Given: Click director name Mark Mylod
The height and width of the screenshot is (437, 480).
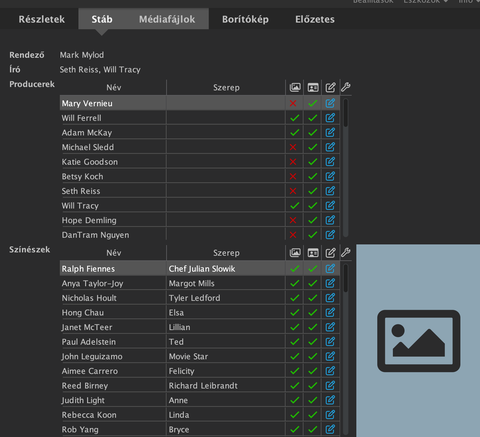Looking at the screenshot, I should [82, 55].
